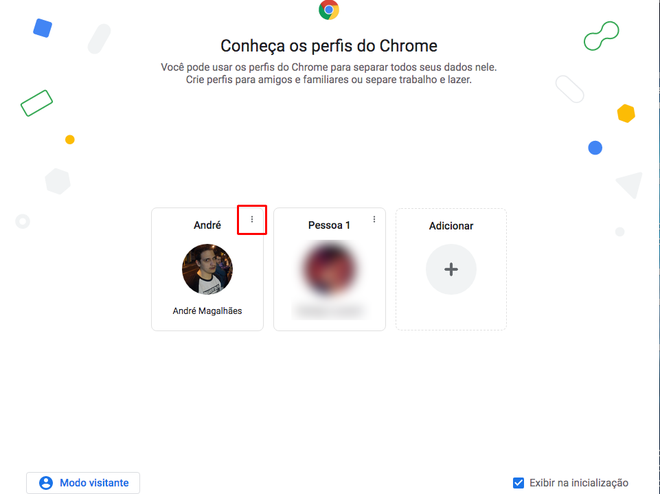Click the blue square decoration
The width and height of the screenshot is (660, 494).
[43, 28]
